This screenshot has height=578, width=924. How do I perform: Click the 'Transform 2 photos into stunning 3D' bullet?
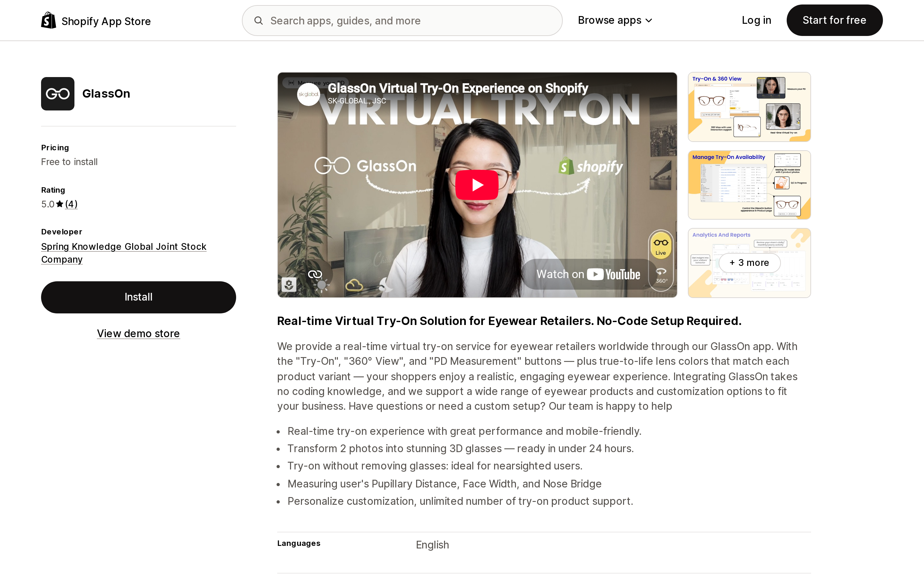click(460, 448)
